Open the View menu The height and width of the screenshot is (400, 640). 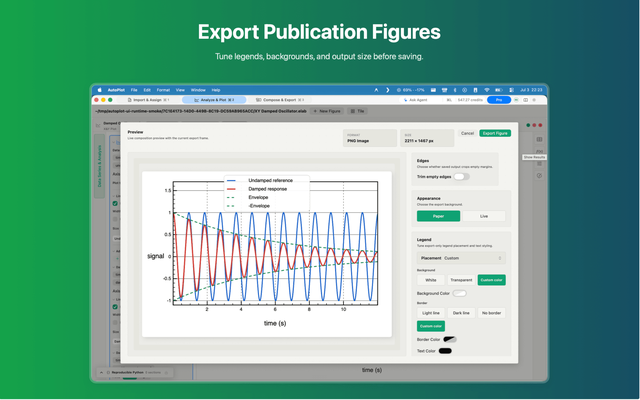(180, 90)
